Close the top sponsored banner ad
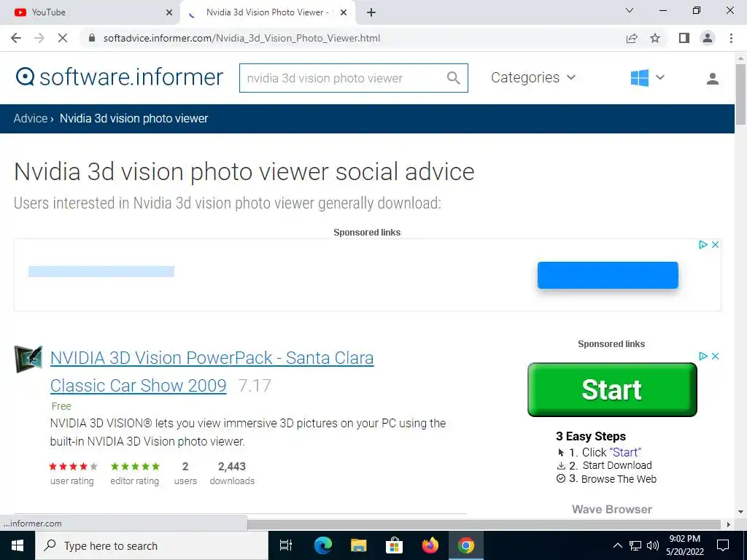747x560 pixels. click(x=715, y=245)
